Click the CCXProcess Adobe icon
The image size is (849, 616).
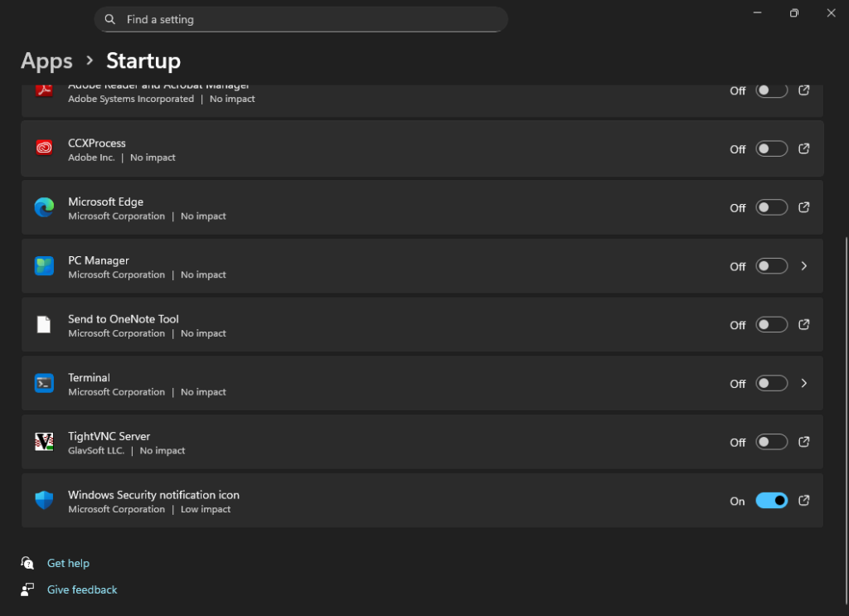click(43, 148)
